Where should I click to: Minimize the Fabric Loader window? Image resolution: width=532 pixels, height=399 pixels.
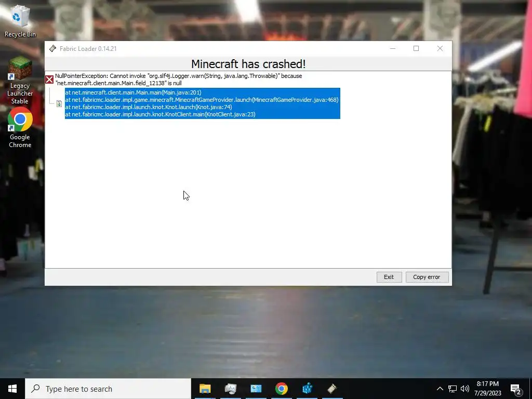[393, 48]
